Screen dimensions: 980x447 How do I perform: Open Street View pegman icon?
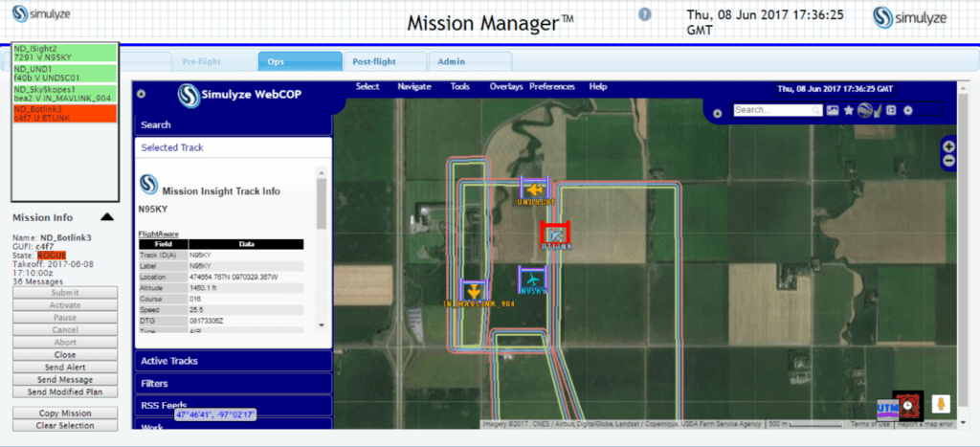(x=941, y=404)
